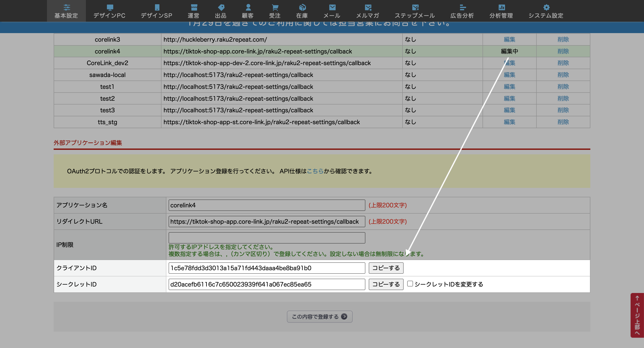Check シークレットIDを変更する checkbox

410,284
